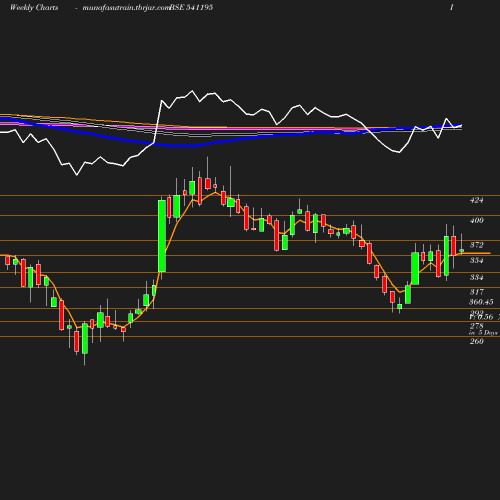The image size is (500, 500).
Task: Click the "BSE 541195" symbol label
Action: tap(191, 7)
